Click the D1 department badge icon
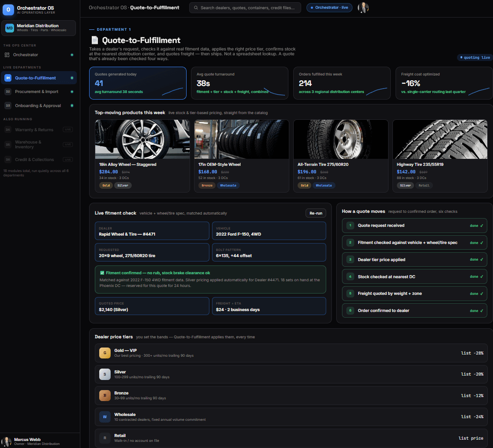Viewport: 493px width, 448px height. point(8,78)
